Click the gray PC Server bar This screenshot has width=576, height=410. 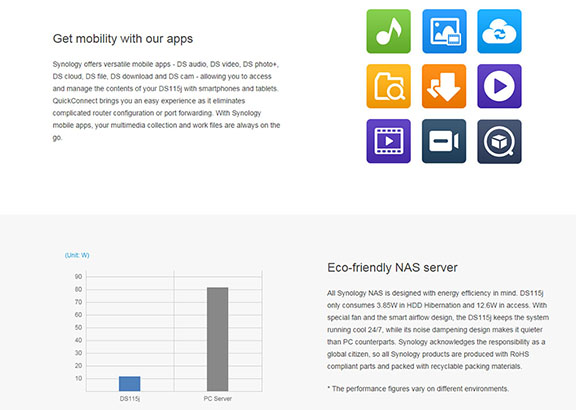point(217,339)
